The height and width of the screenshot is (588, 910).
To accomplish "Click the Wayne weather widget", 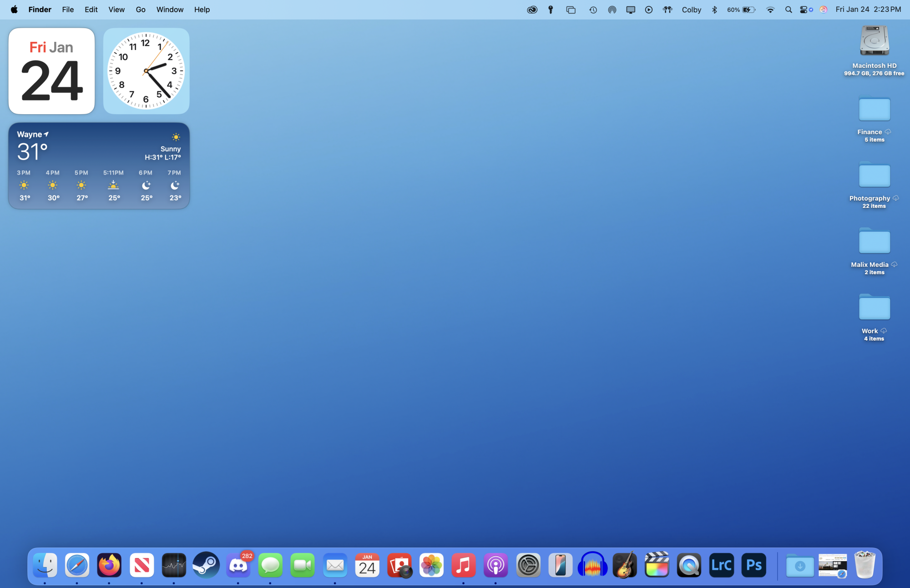I will point(99,166).
